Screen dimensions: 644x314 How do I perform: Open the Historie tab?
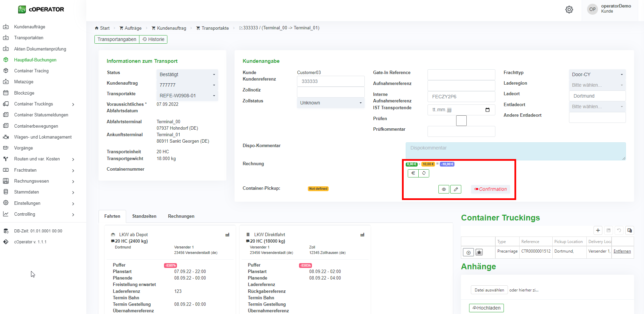tap(153, 39)
